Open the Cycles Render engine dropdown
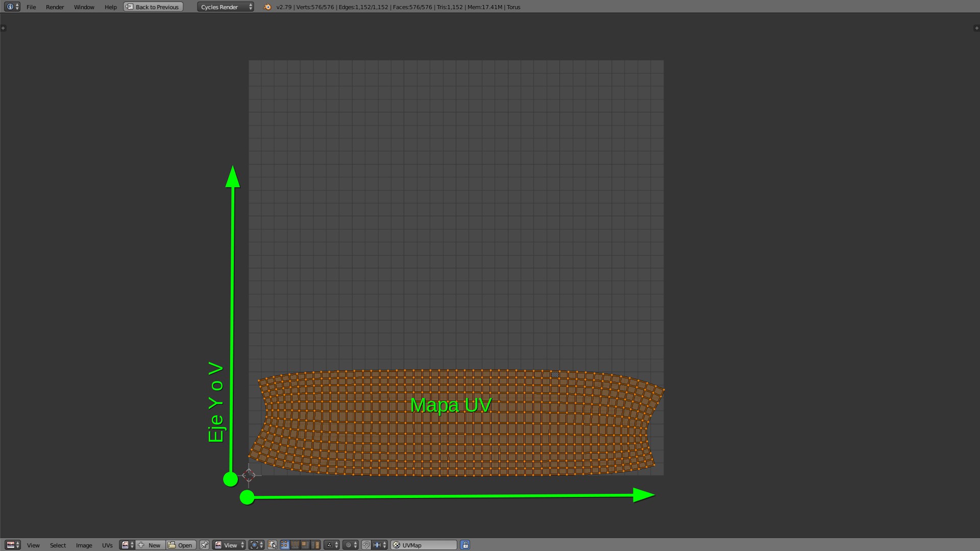Screen dimensions: 980x551 [x=226, y=7]
